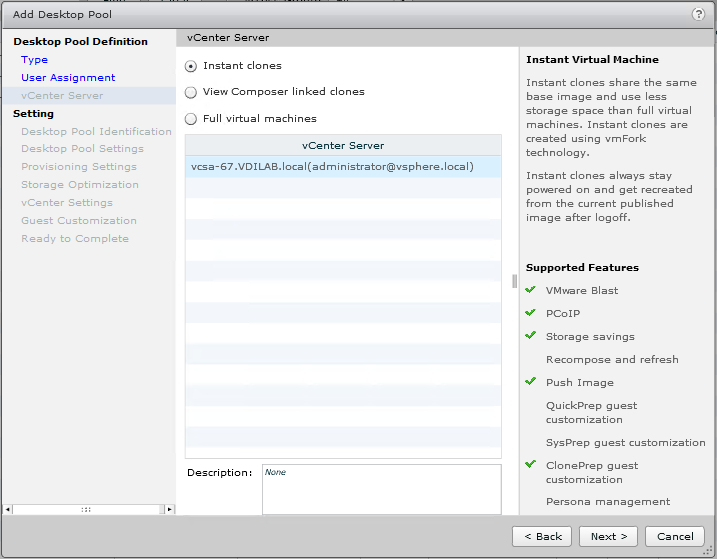Click Instant Virtual Machine heading

pos(592,59)
